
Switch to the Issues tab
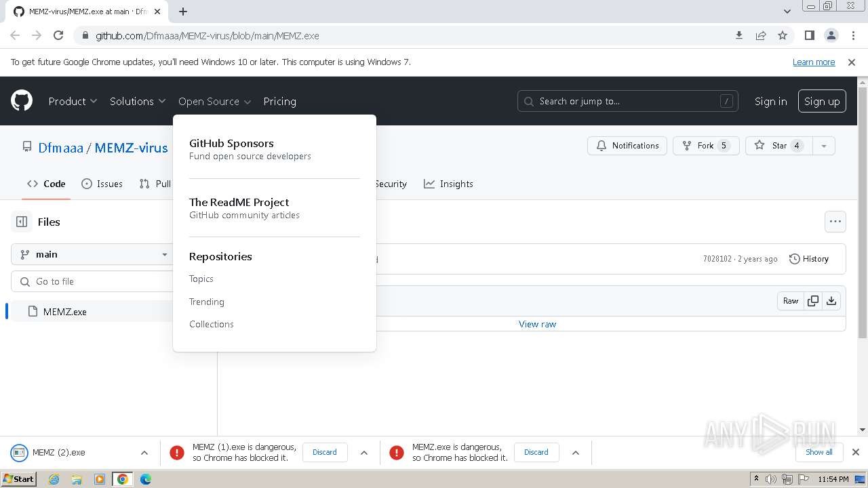click(102, 184)
